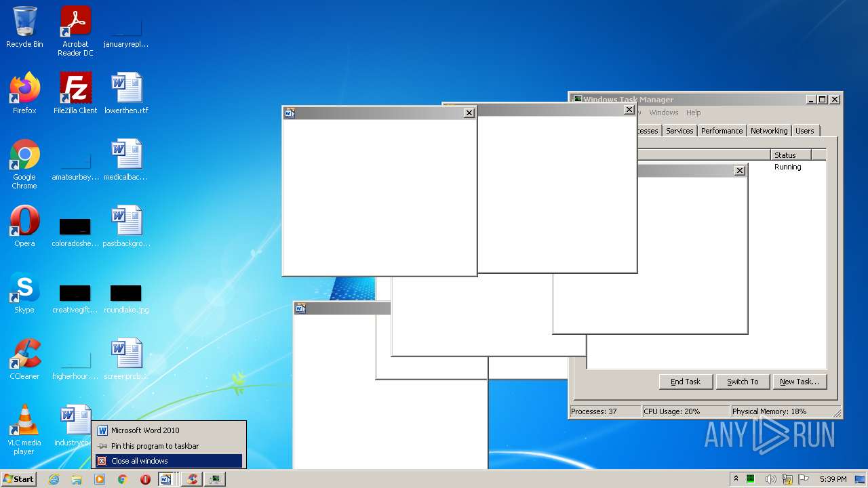Click the Task Manager taskbar button

[x=215, y=479]
